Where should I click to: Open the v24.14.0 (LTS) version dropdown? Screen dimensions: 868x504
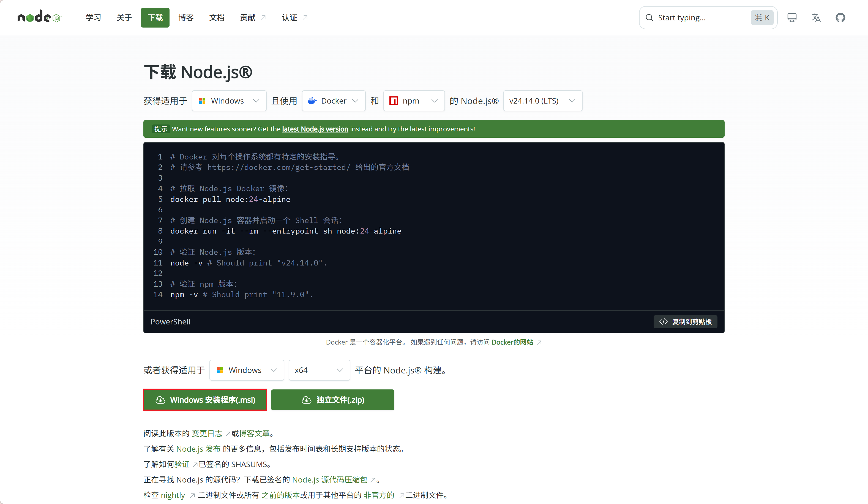point(542,101)
